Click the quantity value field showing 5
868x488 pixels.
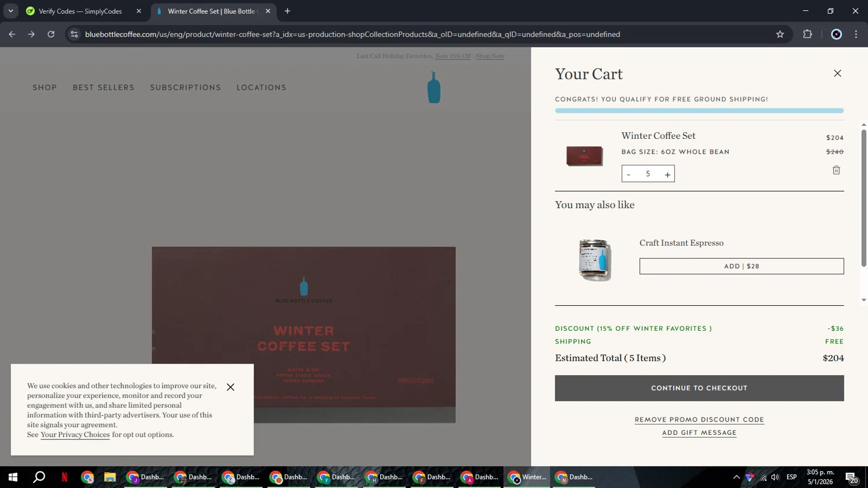pyautogui.click(x=648, y=174)
